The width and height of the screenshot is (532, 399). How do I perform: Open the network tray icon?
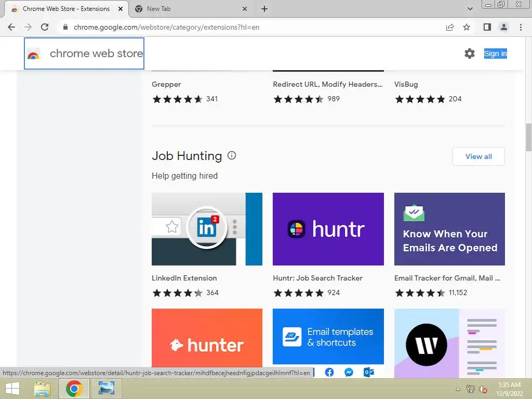pyautogui.click(x=470, y=389)
